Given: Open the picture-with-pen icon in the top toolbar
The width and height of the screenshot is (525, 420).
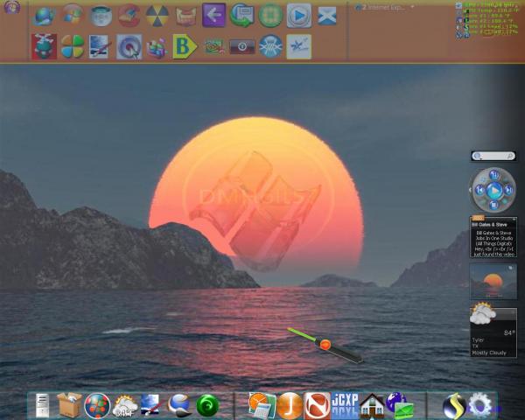Looking at the screenshot, I should [101, 46].
